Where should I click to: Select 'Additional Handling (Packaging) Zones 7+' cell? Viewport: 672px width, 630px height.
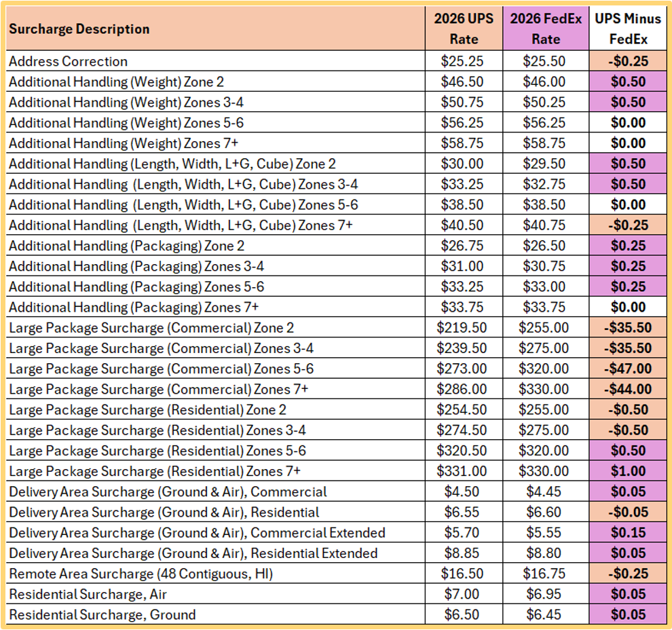click(216, 308)
